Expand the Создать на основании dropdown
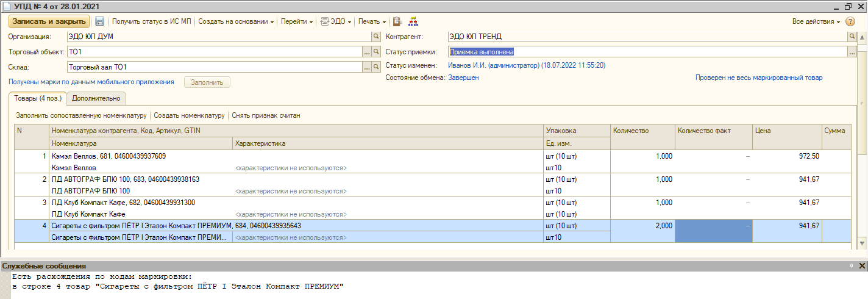The image size is (868, 299). click(236, 21)
